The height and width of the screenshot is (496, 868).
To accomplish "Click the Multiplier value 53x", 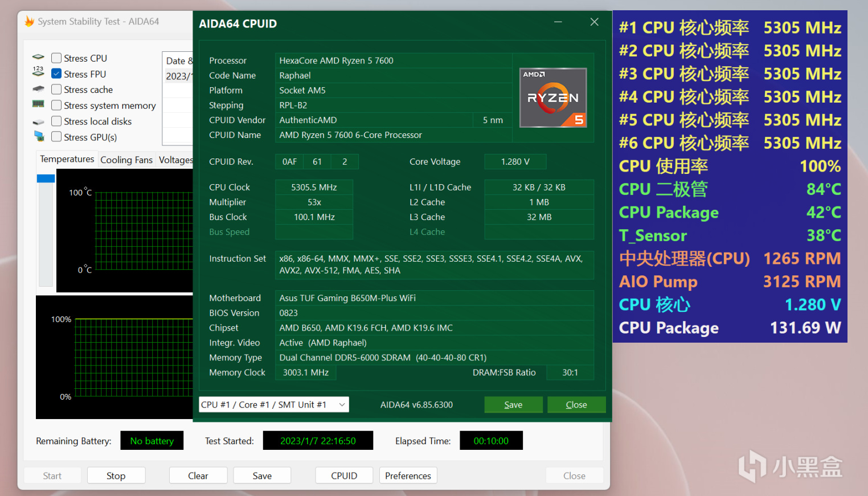I will (x=314, y=202).
